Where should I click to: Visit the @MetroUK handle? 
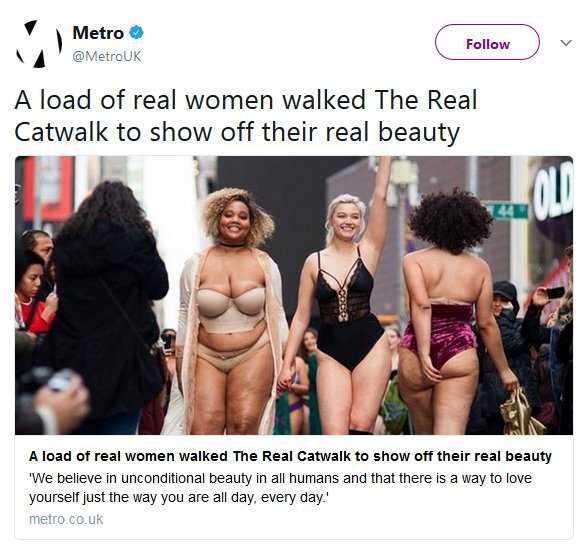107,56
